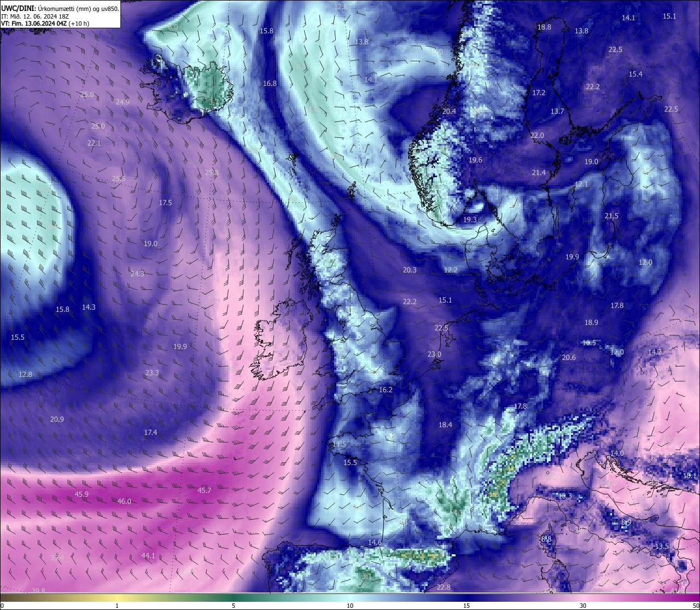This screenshot has width=700, height=610.
Task: Click the 23.0 value label
Action: 434,354
